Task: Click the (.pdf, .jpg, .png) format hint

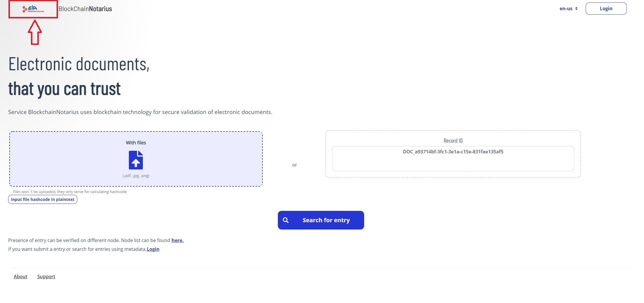Action: point(136,176)
